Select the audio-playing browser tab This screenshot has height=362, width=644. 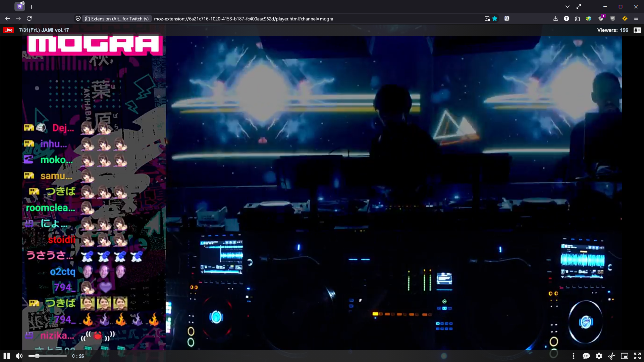[20, 6]
